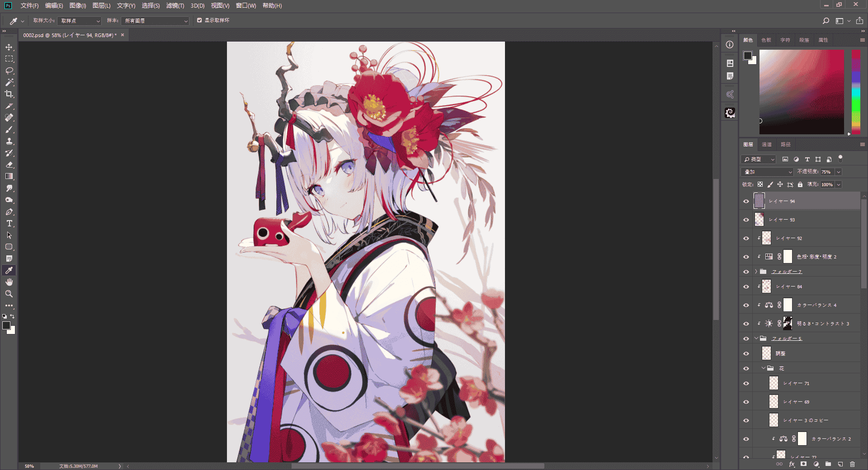
Task: Open the Info panel icon
Action: 730,44
